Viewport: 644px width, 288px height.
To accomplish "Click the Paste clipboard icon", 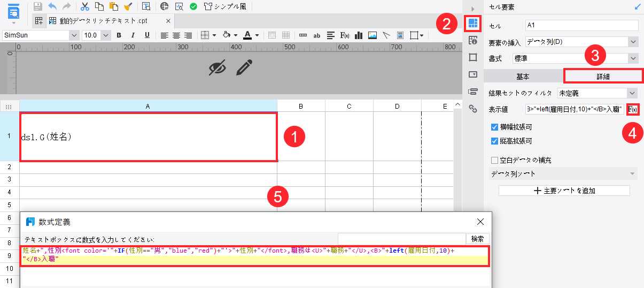I will point(113,6).
